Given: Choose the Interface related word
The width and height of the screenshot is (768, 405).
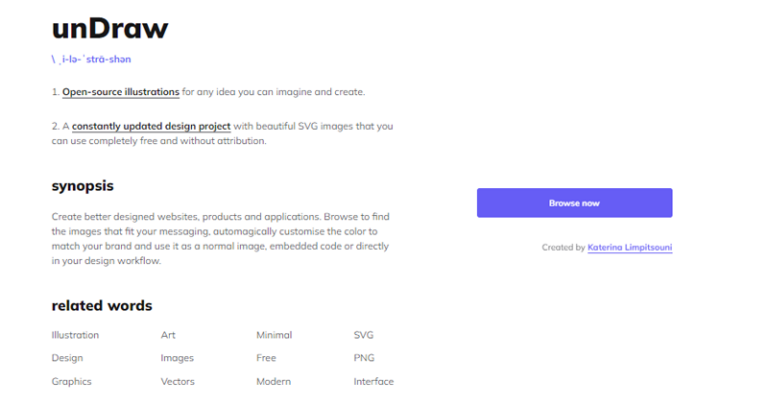Looking at the screenshot, I should pyautogui.click(x=373, y=381).
